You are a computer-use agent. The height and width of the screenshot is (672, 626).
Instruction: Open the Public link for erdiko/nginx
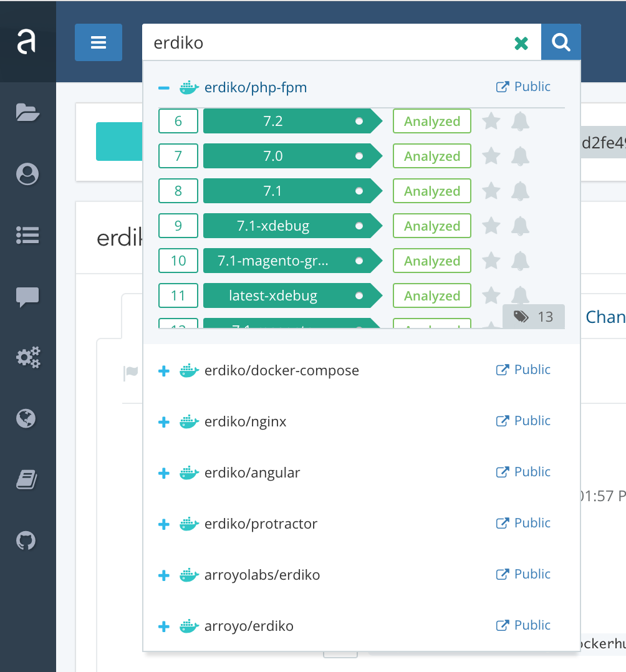click(523, 420)
